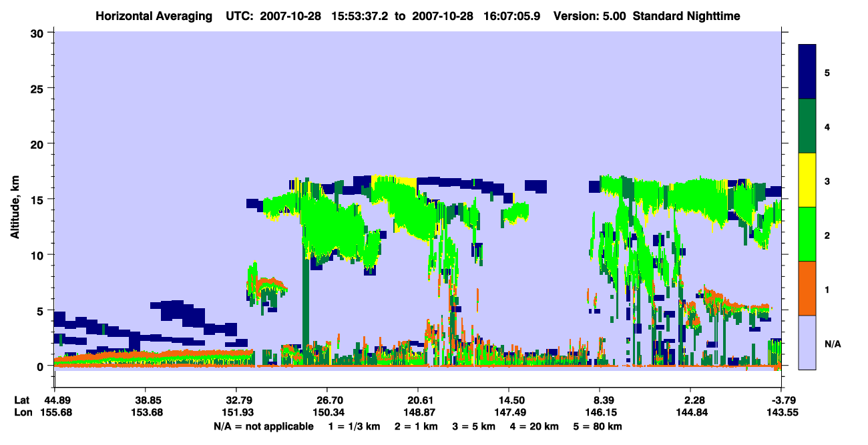Click the y-axis tick label 15
The width and height of the screenshot is (868, 445).
tap(38, 199)
